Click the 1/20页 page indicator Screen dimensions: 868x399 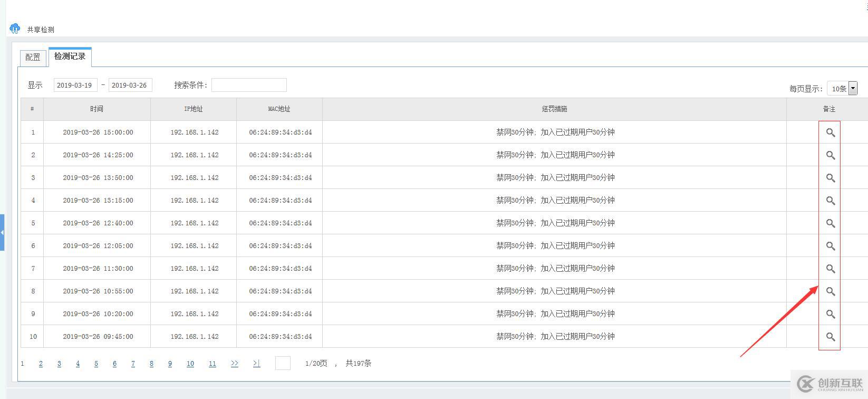pos(316,363)
